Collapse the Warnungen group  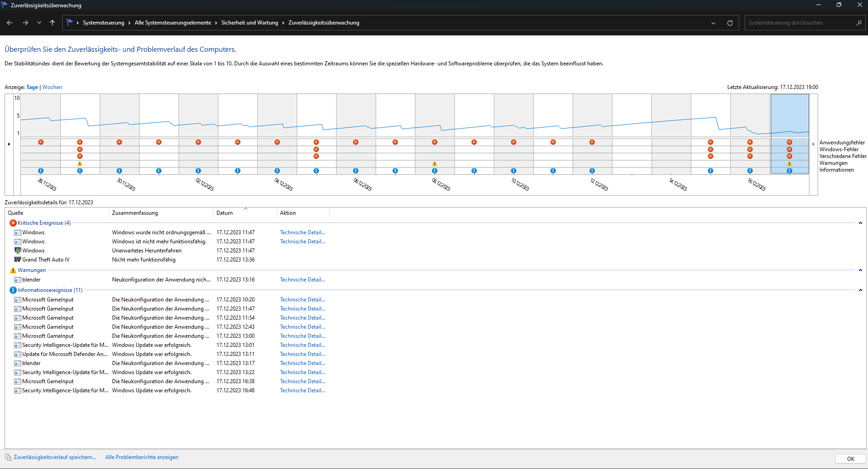[x=860, y=270]
